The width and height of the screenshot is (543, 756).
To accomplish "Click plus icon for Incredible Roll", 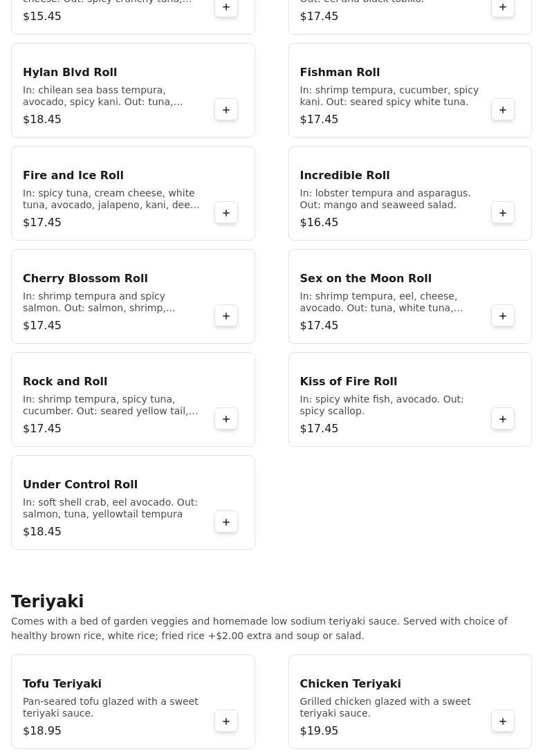I will (x=503, y=213).
